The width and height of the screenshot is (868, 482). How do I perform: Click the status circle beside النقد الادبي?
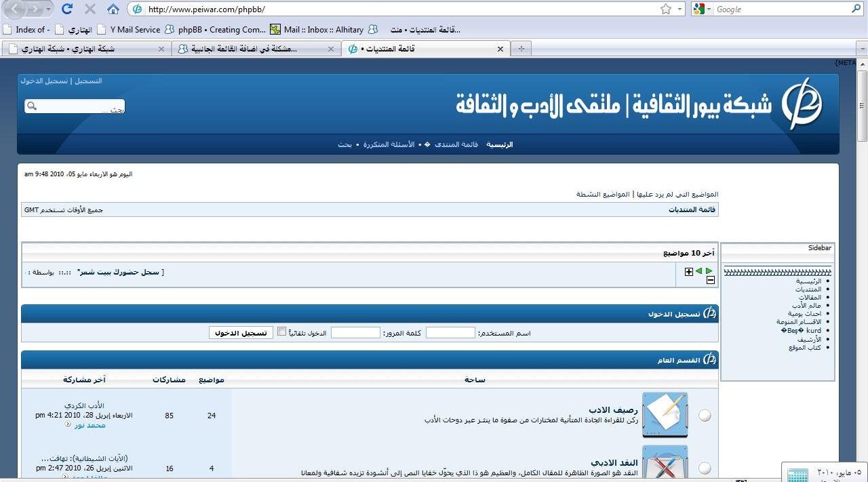click(x=705, y=468)
